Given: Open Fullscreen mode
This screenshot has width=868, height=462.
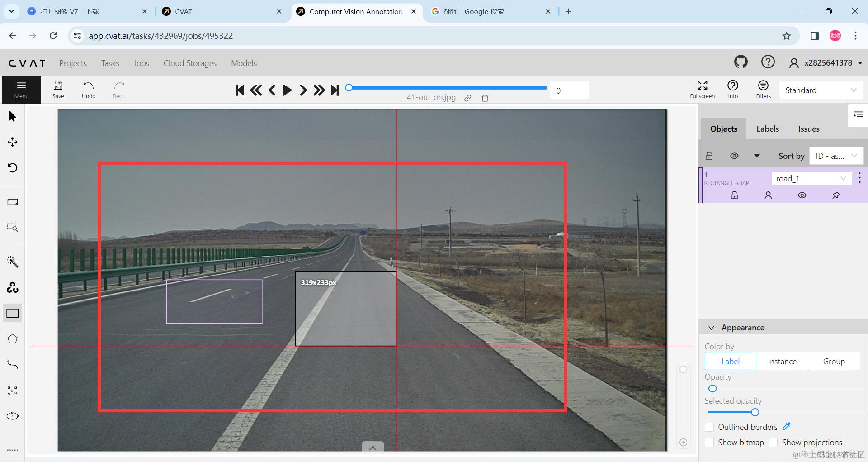Looking at the screenshot, I should 702,90.
